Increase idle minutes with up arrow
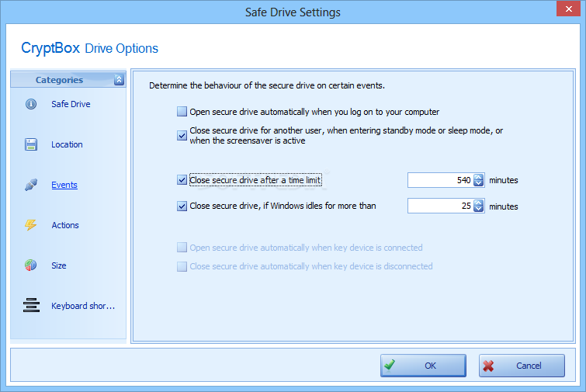The image size is (586, 392). click(x=478, y=203)
